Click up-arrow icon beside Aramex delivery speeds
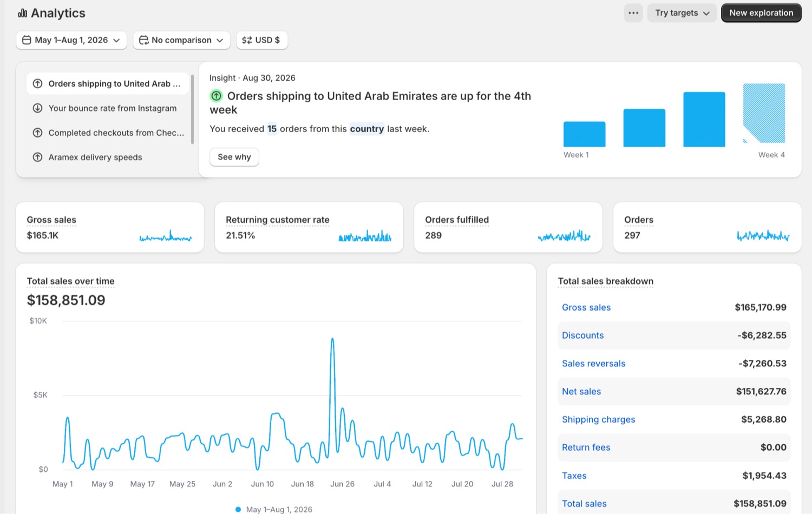This screenshot has width=812, height=514. 37,157
